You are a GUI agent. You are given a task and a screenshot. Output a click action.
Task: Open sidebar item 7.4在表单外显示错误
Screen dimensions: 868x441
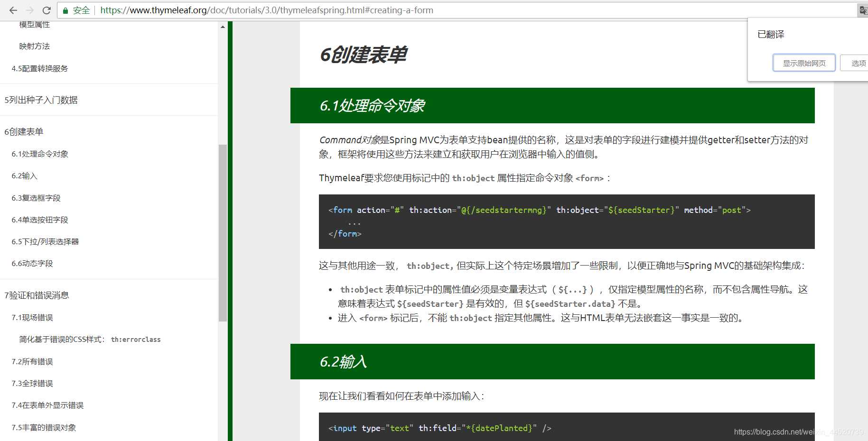pyautogui.click(x=47, y=405)
